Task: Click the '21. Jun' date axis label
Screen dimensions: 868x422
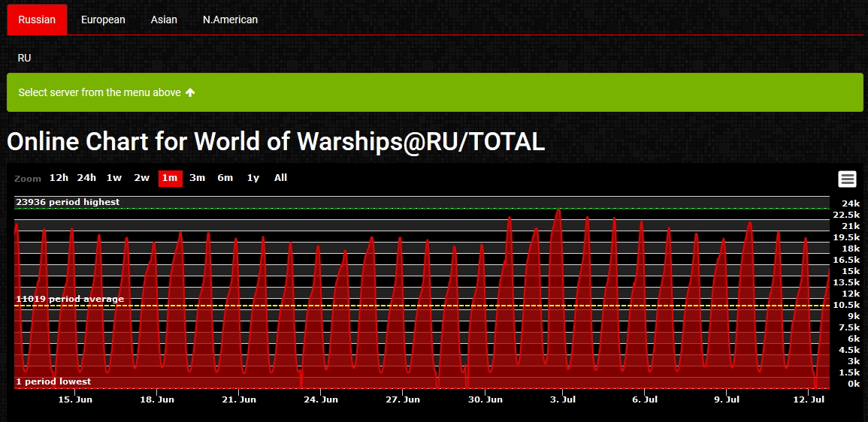Action: tap(238, 399)
